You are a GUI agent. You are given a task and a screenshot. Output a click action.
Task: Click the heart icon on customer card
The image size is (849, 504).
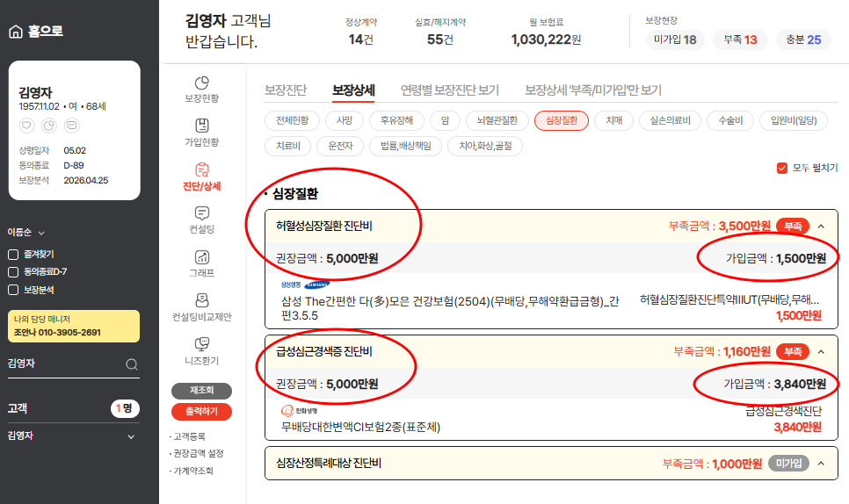(26, 126)
